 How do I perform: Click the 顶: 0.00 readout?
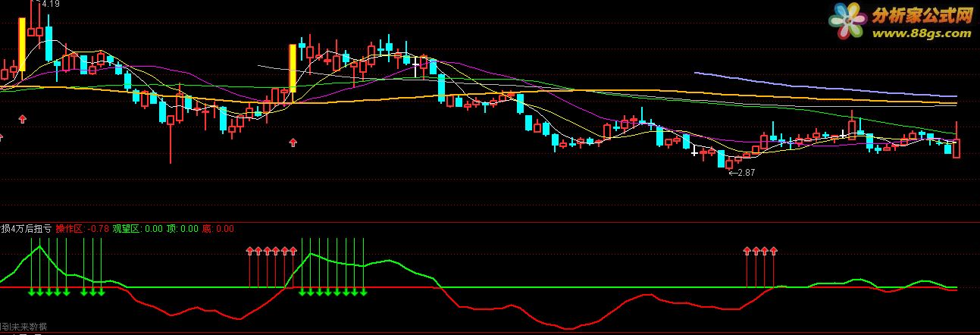coord(183,228)
